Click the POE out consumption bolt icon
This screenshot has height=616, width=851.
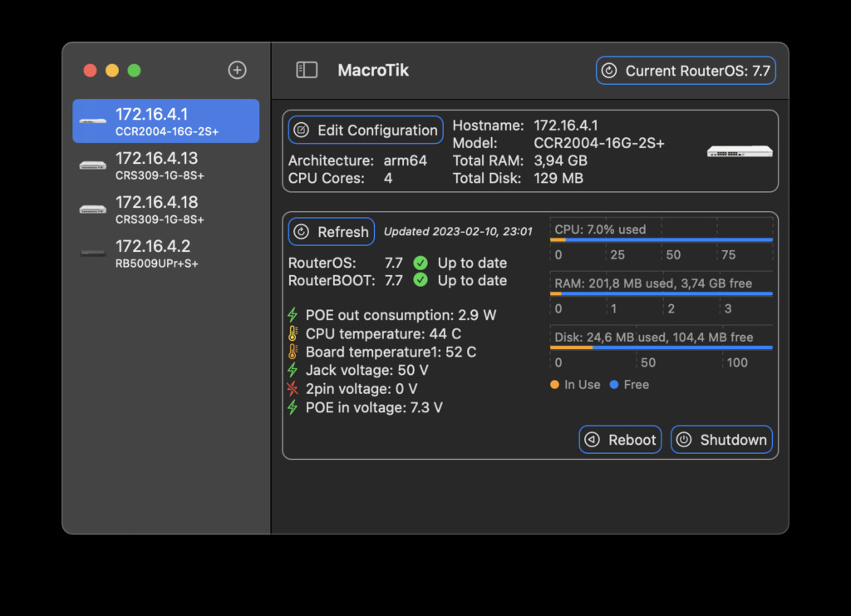point(293,315)
